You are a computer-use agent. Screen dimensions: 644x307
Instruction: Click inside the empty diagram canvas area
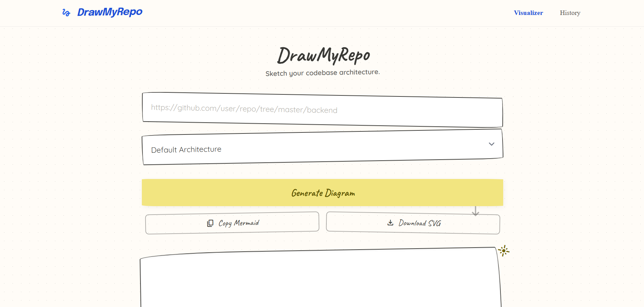tap(320, 282)
